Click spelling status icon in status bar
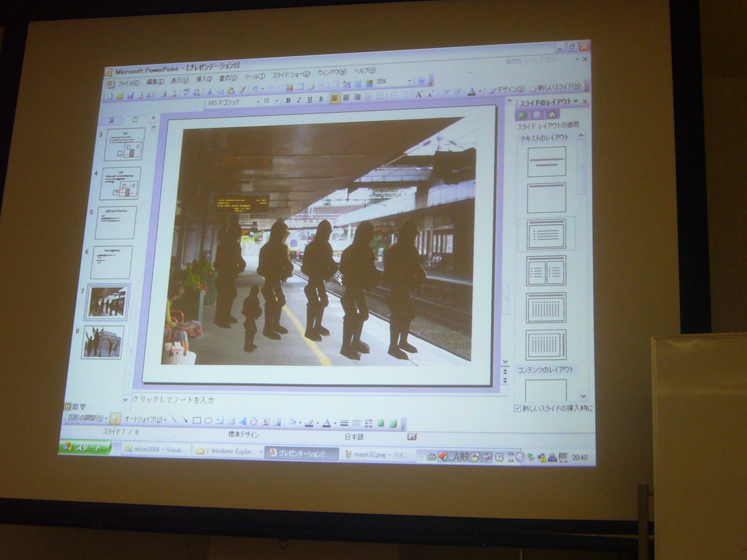747x560 pixels. [x=412, y=436]
